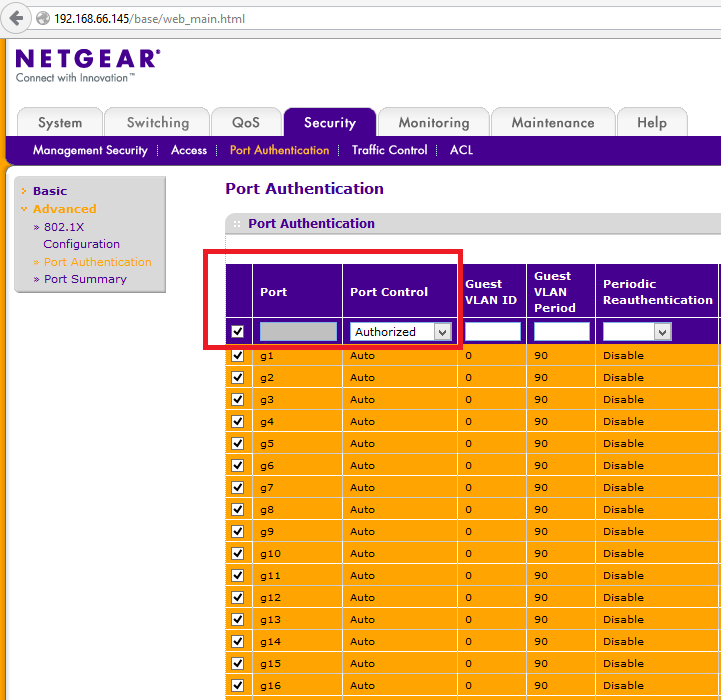This screenshot has height=700, width=721.
Task: Uncheck the checkbox for port g8
Action: point(238,510)
